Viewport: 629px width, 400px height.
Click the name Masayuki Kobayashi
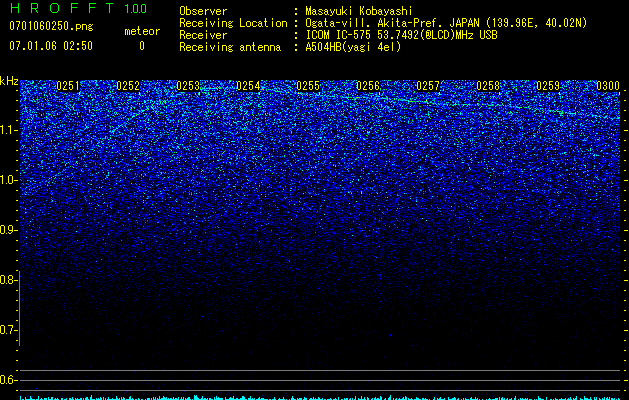pyautogui.click(x=359, y=11)
